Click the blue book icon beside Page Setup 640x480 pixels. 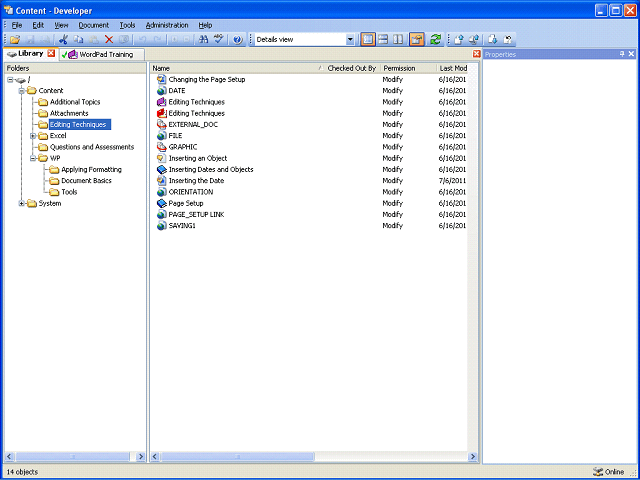click(162, 203)
